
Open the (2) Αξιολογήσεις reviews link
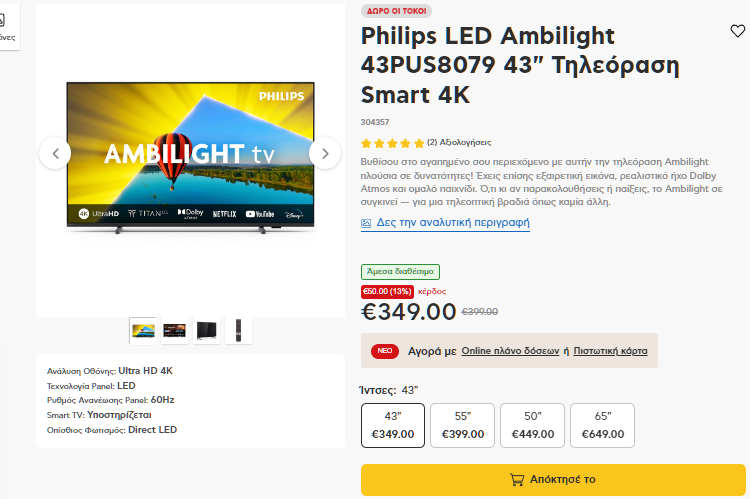pyautogui.click(x=459, y=142)
